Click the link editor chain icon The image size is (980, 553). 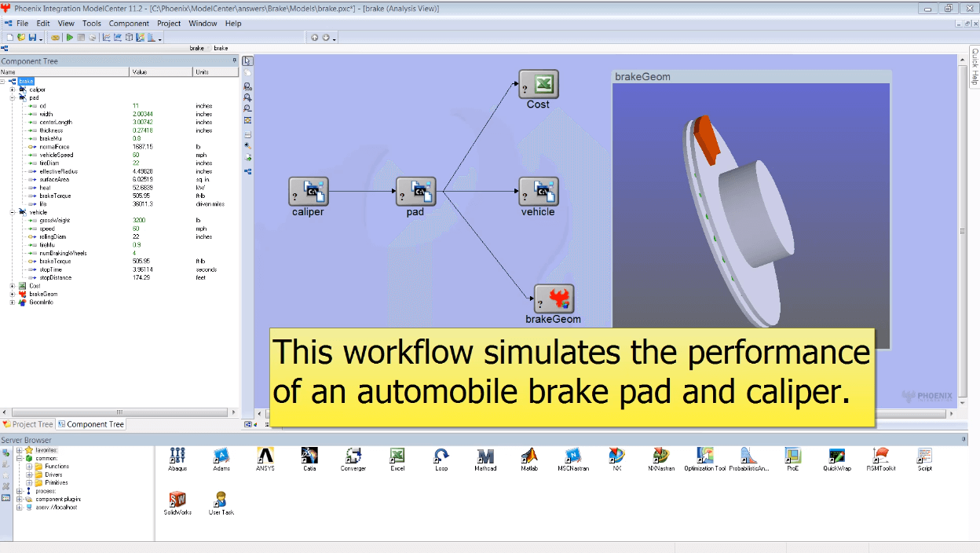pos(55,37)
